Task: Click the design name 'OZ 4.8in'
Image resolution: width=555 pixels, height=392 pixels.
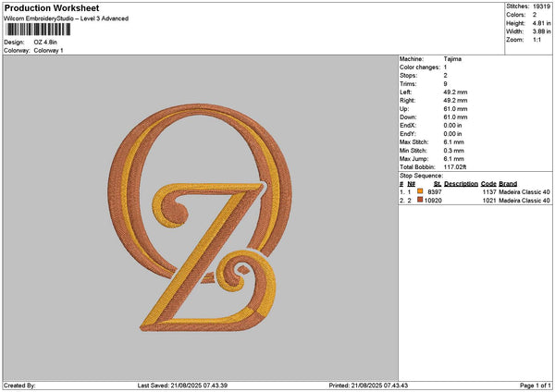Action: click(x=45, y=43)
